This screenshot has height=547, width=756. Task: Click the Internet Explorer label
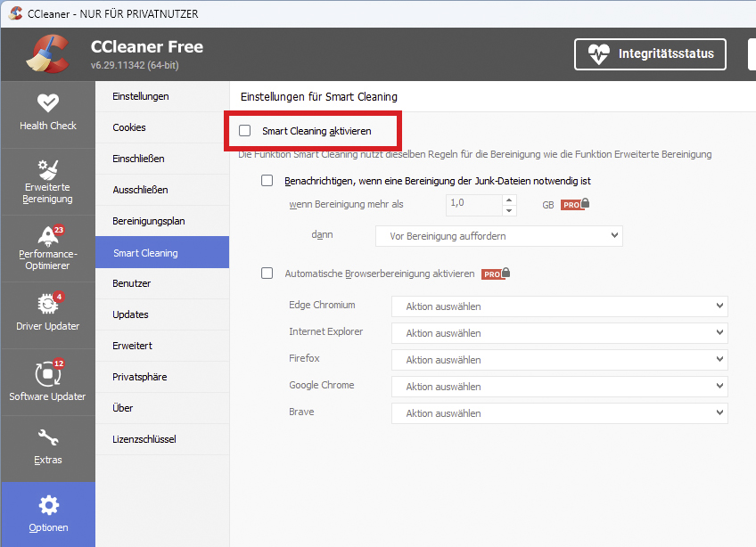(x=326, y=331)
